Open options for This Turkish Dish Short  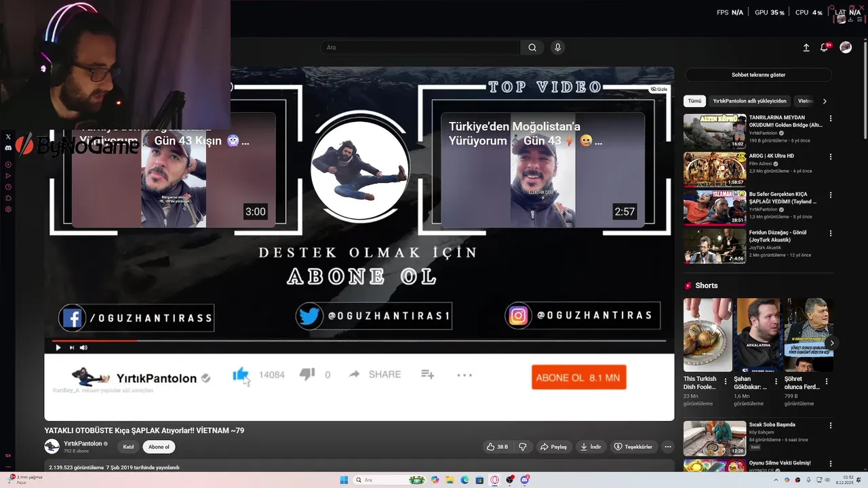coord(726,382)
